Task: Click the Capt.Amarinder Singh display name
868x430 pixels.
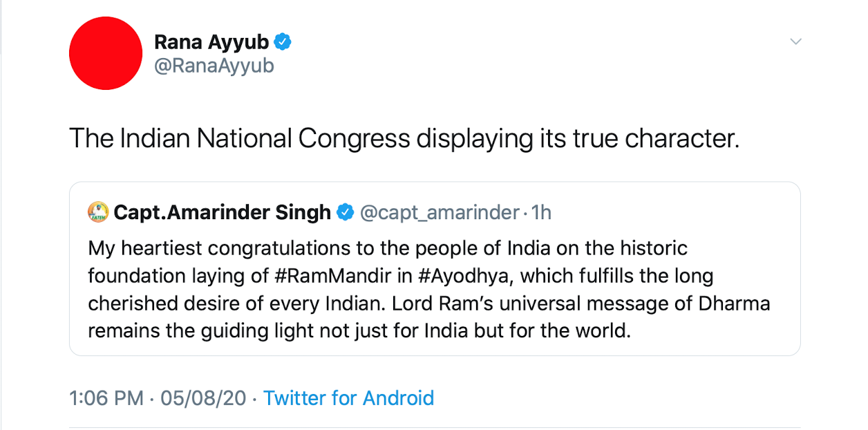Action: coord(223,212)
